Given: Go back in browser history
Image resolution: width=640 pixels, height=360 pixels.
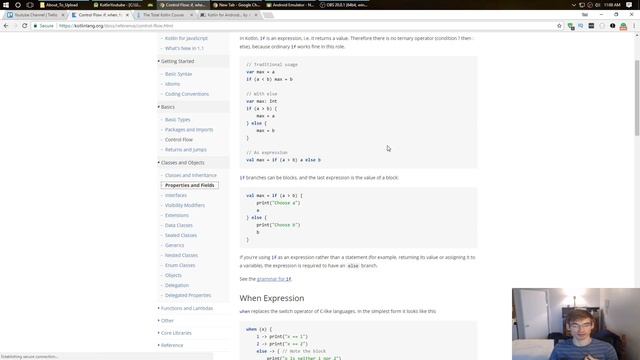Looking at the screenshot, I should 6,26.
